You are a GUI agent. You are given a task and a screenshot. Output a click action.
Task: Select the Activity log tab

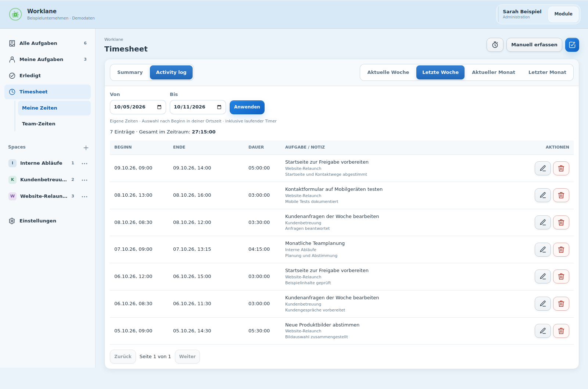pos(171,72)
